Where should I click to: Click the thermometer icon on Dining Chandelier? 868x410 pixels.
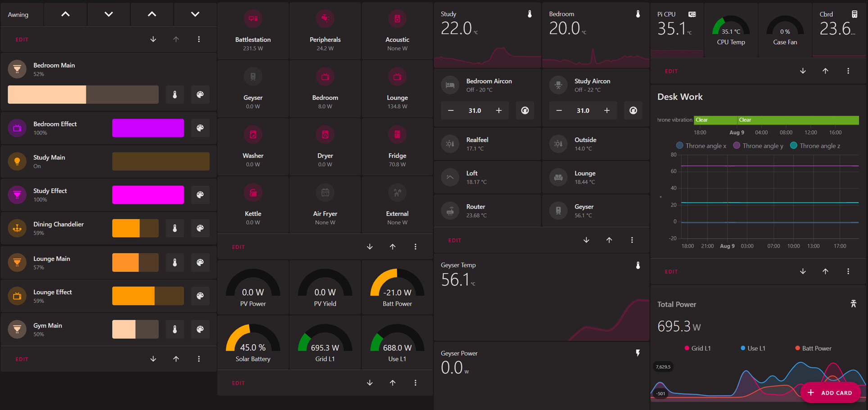[175, 228]
